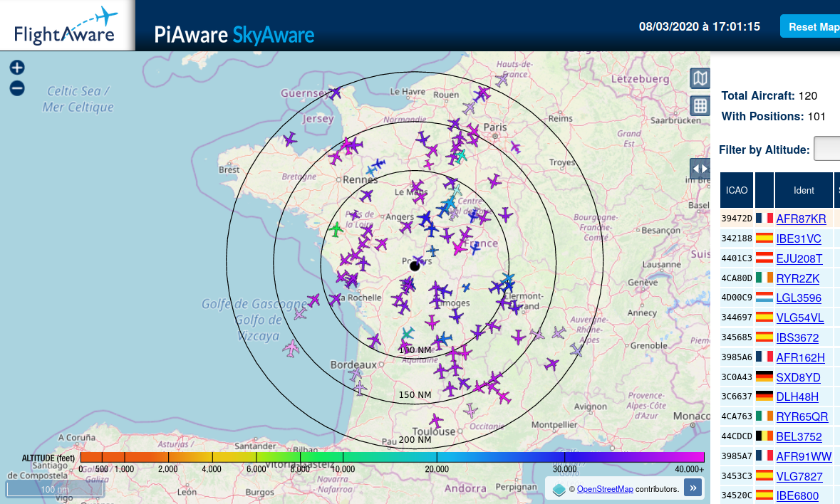The width and height of the screenshot is (840, 504).
Task: Open flight IBE6800 link
Action: [x=797, y=496]
